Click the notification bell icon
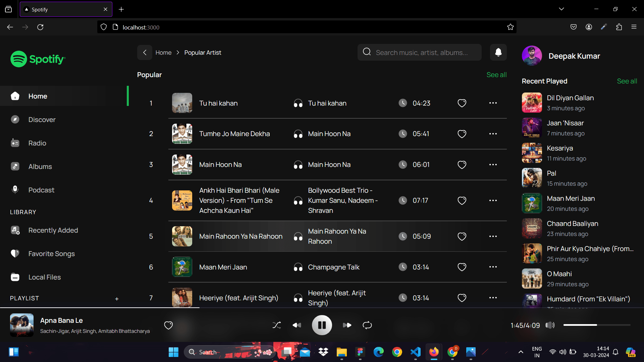The height and width of the screenshot is (362, 644). tap(498, 52)
